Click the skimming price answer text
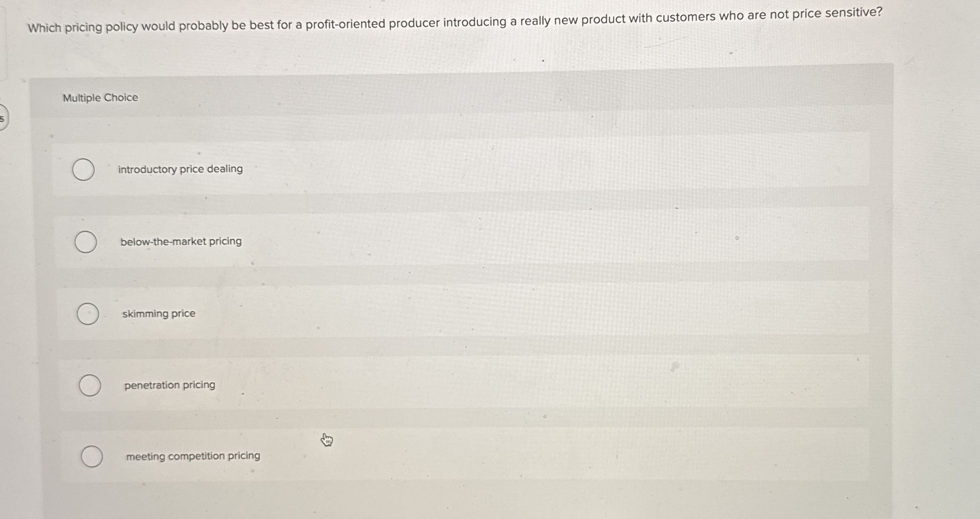 pos(158,314)
